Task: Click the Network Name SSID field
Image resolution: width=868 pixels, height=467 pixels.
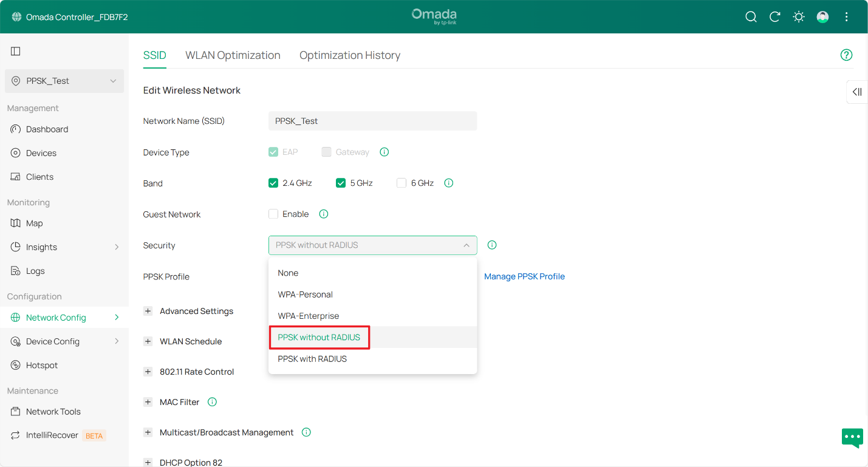Action: [372, 121]
